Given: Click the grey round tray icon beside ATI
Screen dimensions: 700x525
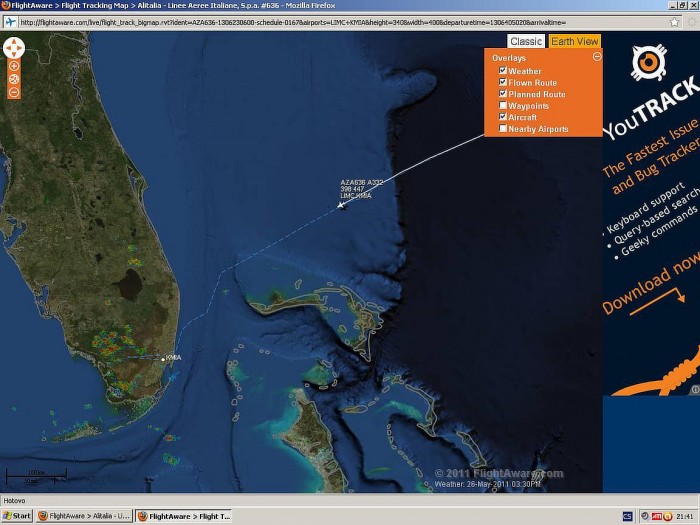Looking at the screenshot, I should coord(645,517).
